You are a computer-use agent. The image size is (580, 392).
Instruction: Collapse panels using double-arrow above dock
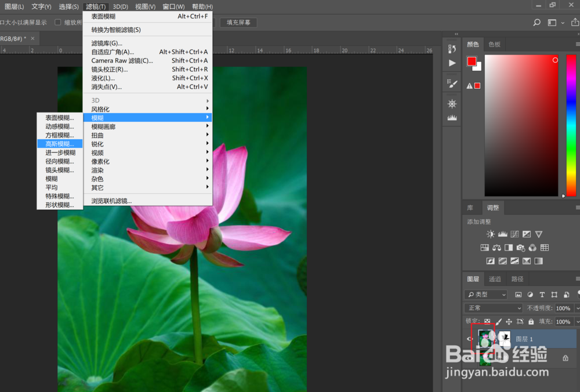pos(456,34)
